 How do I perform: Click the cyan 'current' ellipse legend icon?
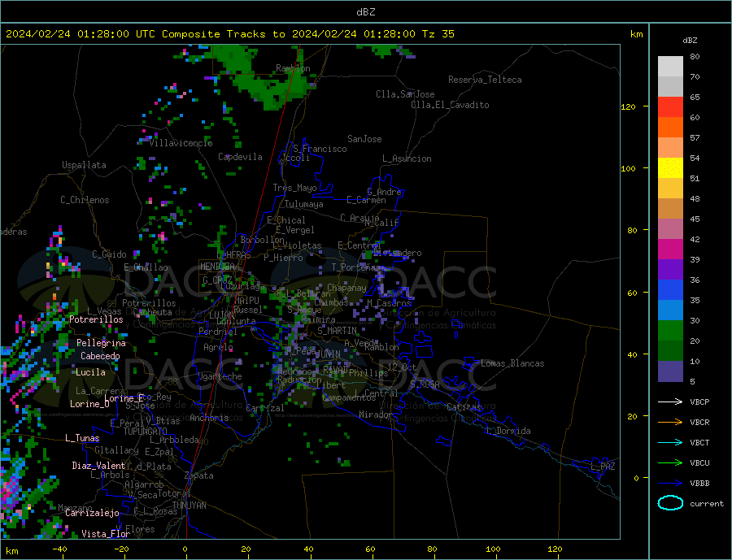tap(670, 503)
